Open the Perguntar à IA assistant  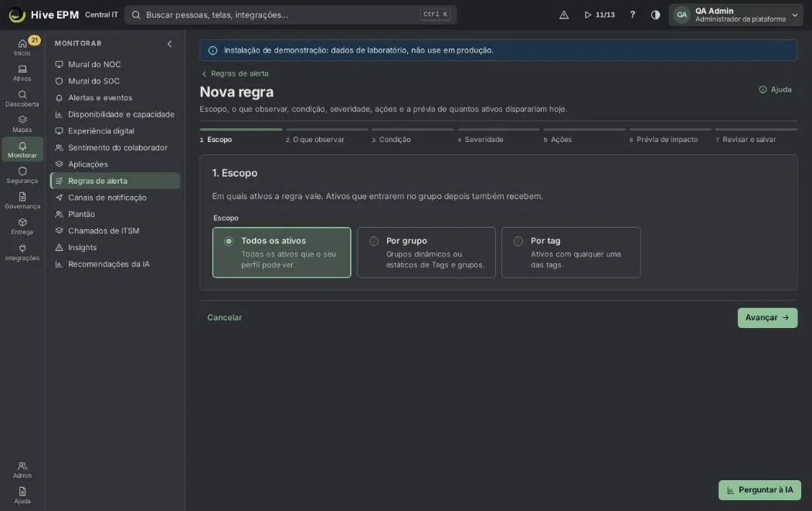pyautogui.click(x=759, y=490)
